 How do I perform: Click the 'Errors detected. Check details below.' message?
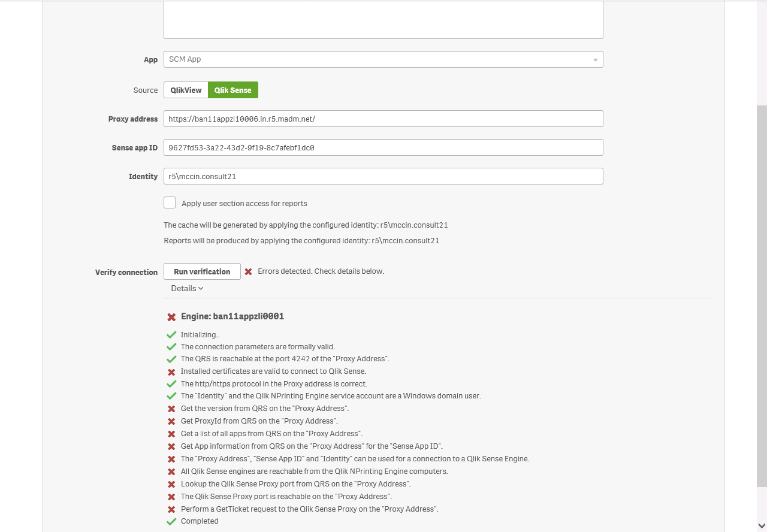point(321,271)
